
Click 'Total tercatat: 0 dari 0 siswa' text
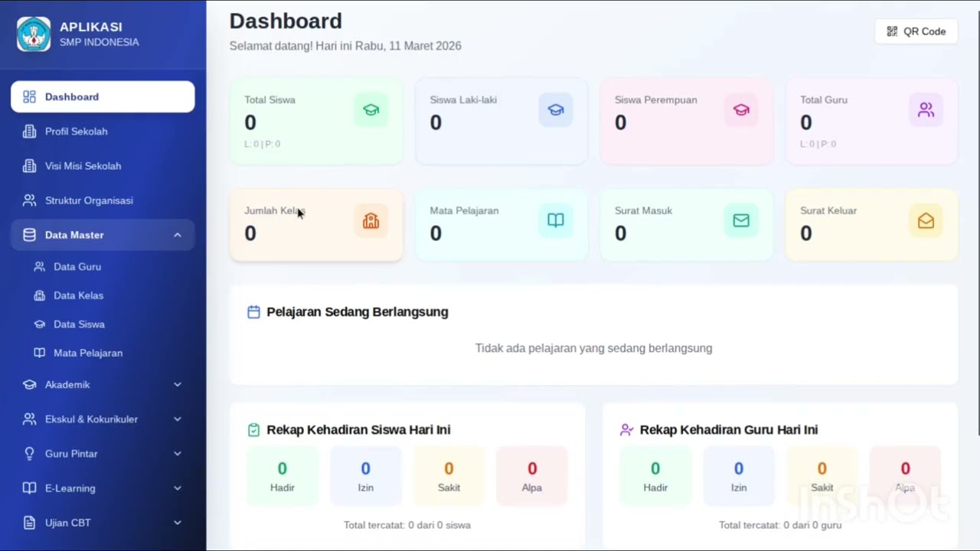(x=407, y=525)
